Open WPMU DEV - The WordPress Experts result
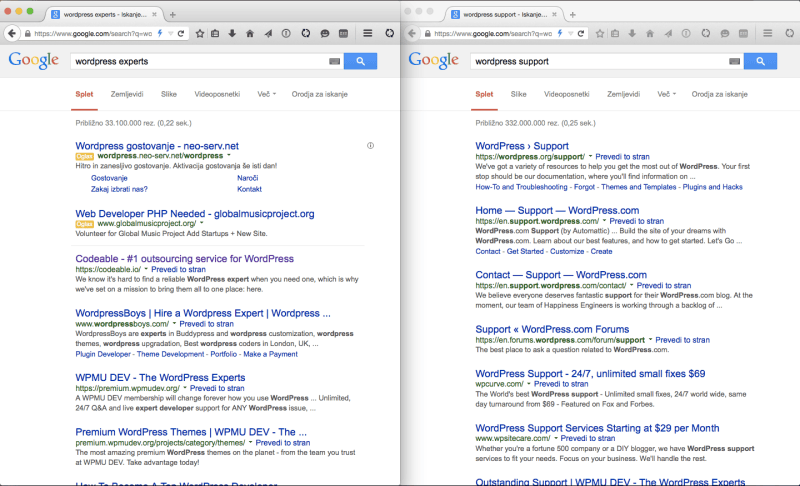The image size is (800, 486). pos(160,377)
